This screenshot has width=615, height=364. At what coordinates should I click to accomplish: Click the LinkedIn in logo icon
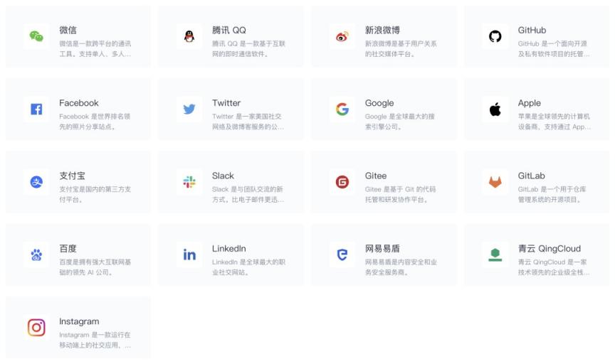[189, 255]
